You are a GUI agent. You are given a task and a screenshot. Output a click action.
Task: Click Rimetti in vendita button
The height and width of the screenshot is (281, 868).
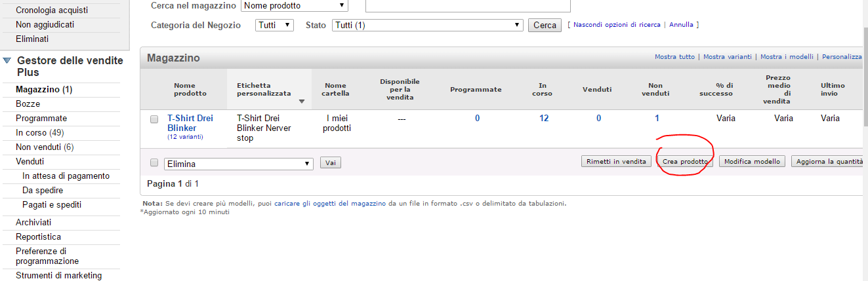(615, 162)
